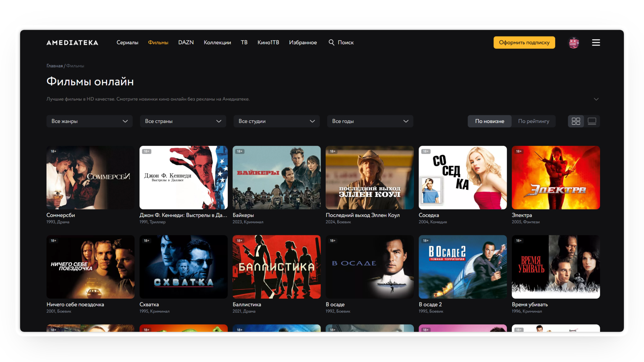Open the Коллекции section
The width and height of the screenshot is (644, 362).
point(217,43)
